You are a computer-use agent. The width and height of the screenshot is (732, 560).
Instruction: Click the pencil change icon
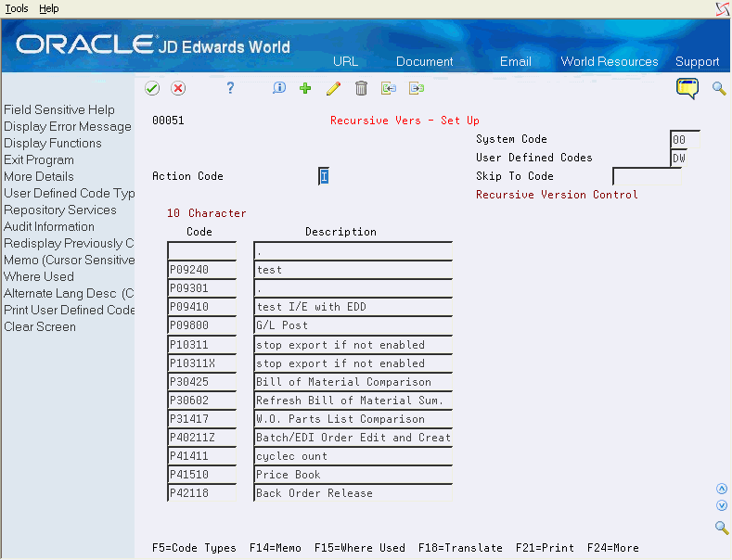pyautogui.click(x=333, y=88)
